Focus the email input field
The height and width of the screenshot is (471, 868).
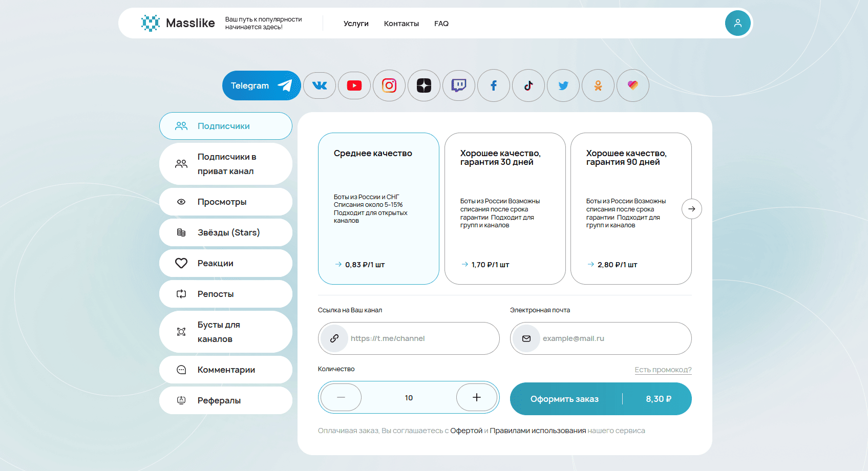(x=601, y=338)
